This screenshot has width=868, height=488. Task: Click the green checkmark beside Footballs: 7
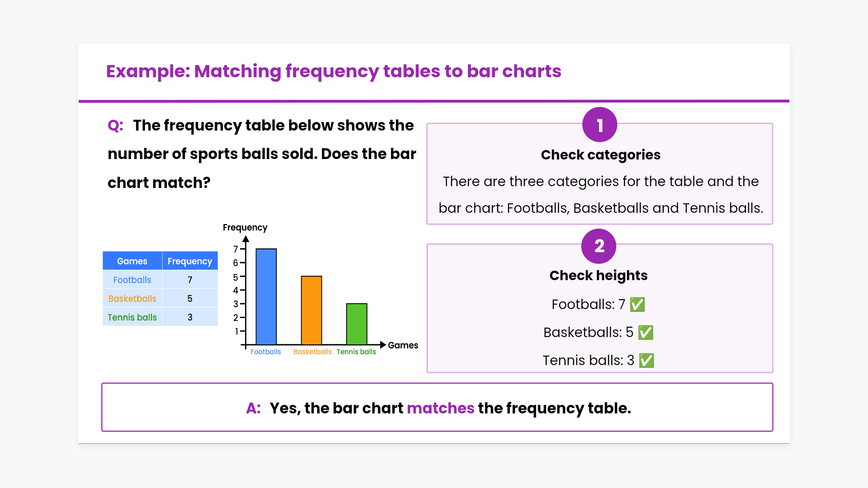[x=637, y=305]
